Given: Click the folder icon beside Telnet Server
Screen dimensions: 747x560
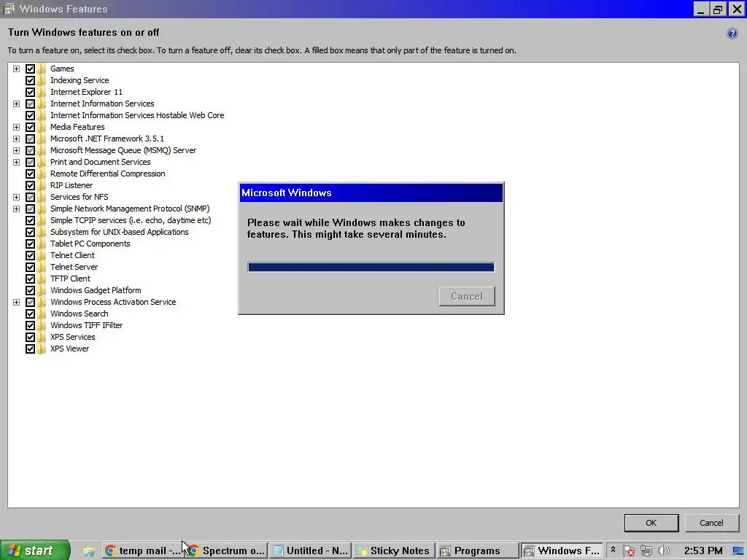Looking at the screenshot, I should (x=42, y=267).
